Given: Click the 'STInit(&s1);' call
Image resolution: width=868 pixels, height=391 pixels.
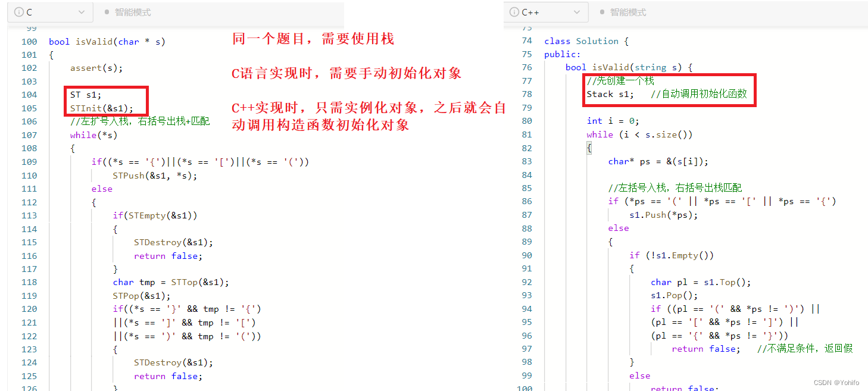Looking at the screenshot, I should pyautogui.click(x=102, y=108).
